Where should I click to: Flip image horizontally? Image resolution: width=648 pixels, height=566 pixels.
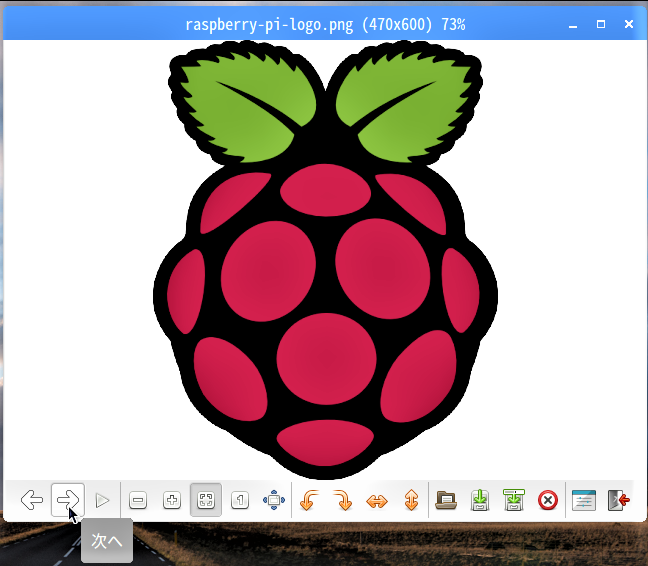pyautogui.click(x=377, y=501)
